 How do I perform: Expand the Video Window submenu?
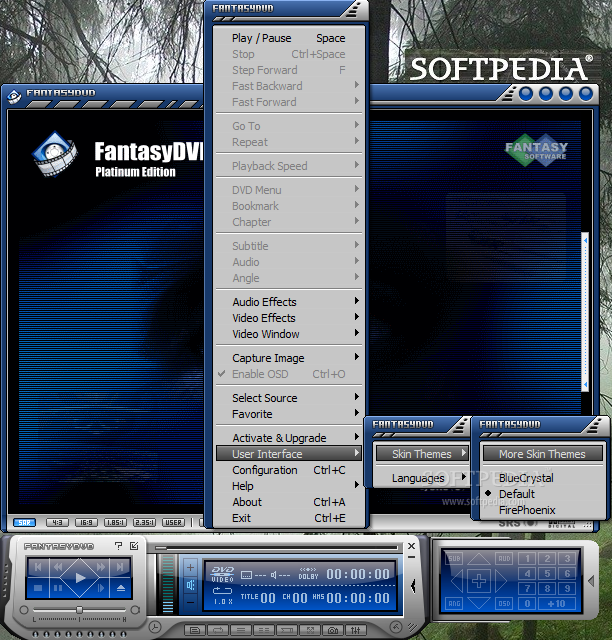tap(289, 334)
